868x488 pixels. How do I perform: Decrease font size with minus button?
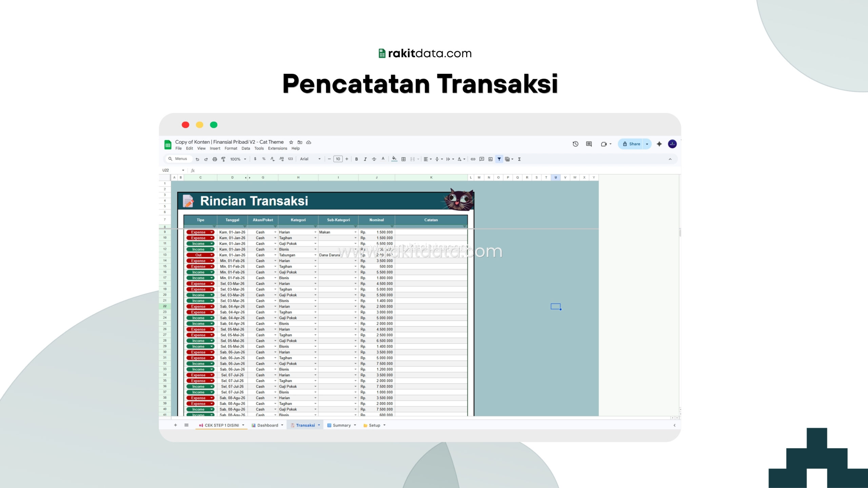click(329, 159)
